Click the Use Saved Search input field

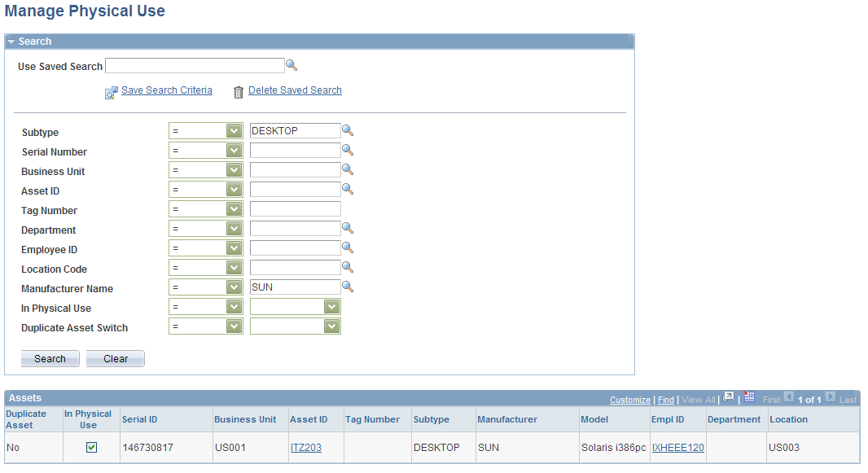tap(195, 66)
